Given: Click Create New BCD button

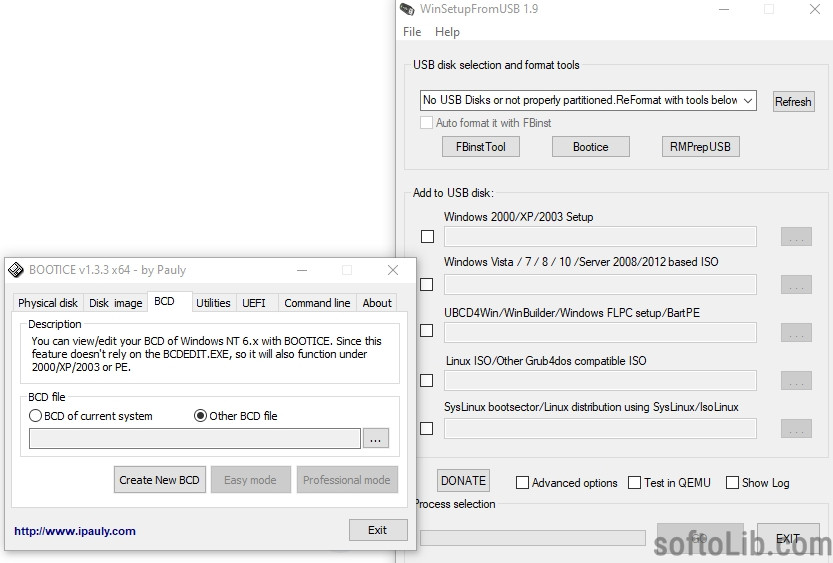Looking at the screenshot, I should click(x=159, y=480).
